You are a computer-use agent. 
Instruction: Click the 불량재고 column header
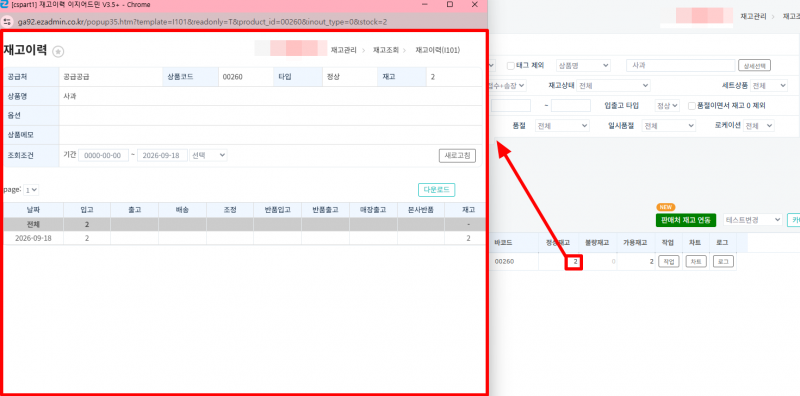tap(596, 242)
